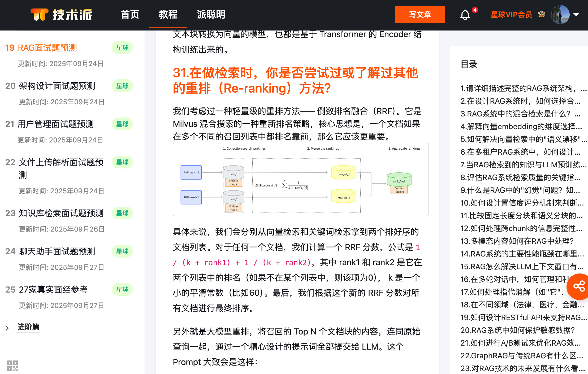Jump to TOC item 13 多模态内容
The image size is (588, 374).
517,241
